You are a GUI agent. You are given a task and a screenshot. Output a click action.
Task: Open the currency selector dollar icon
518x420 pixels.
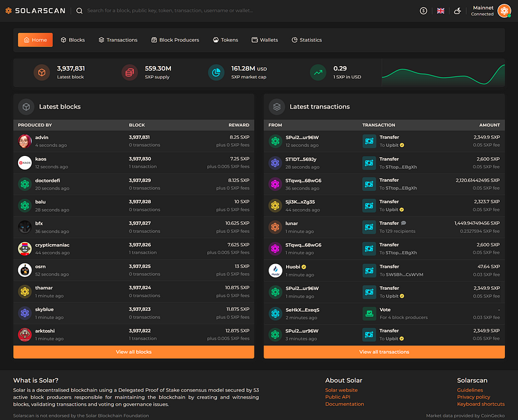[x=423, y=11]
